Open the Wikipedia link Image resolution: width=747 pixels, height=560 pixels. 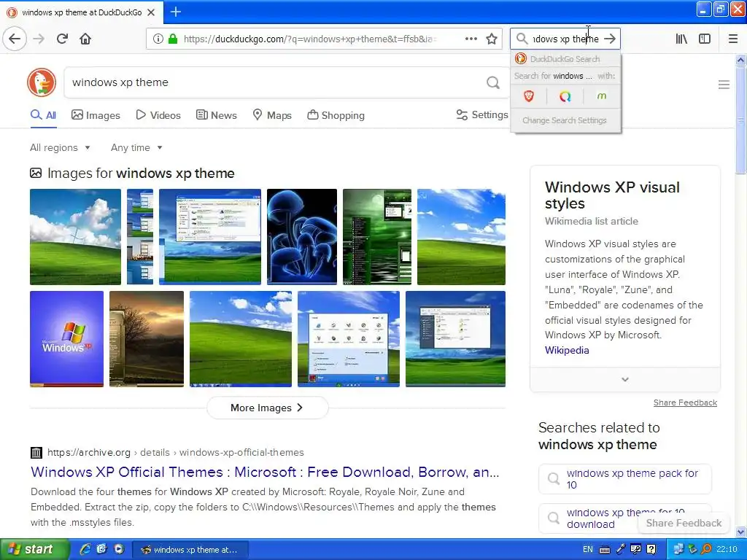click(x=567, y=350)
